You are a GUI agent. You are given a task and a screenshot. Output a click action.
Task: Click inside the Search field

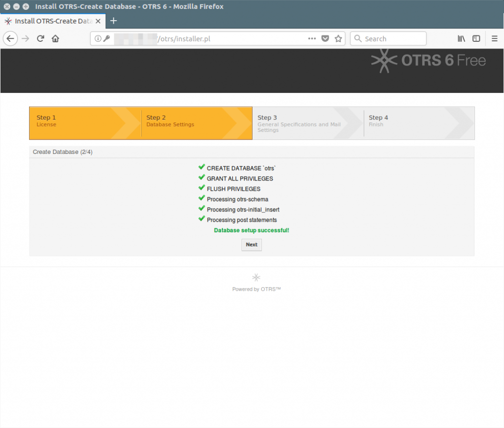point(389,38)
